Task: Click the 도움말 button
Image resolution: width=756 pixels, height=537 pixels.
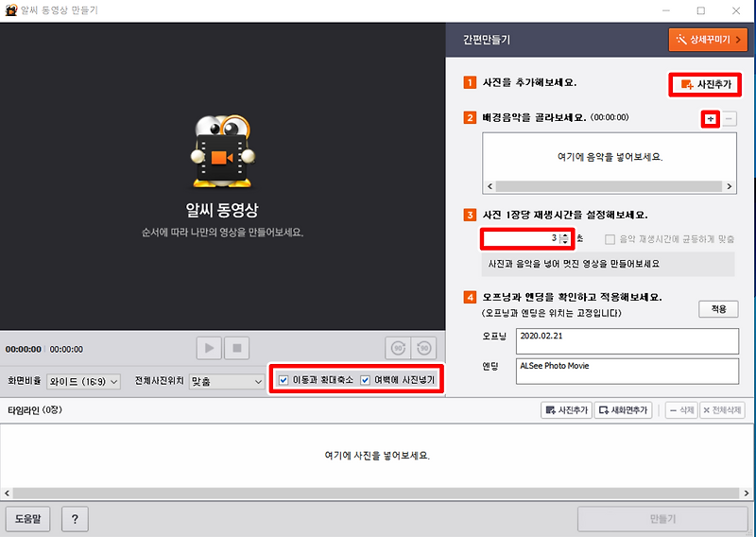Action: [27, 519]
